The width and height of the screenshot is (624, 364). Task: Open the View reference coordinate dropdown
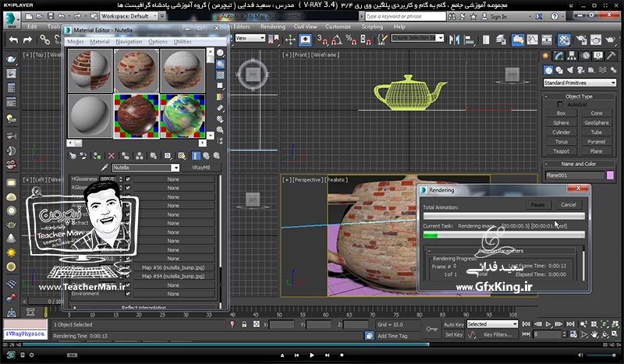coord(250,38)
